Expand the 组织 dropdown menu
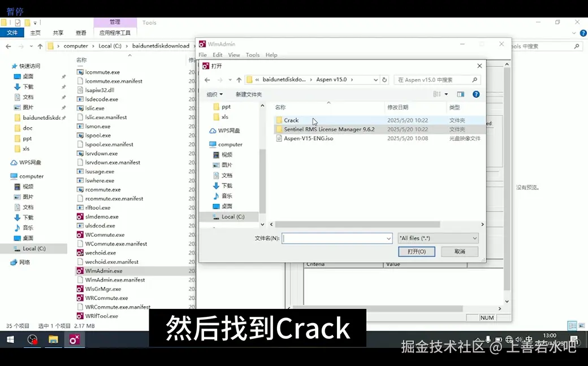588x366 pixels. 214,94
